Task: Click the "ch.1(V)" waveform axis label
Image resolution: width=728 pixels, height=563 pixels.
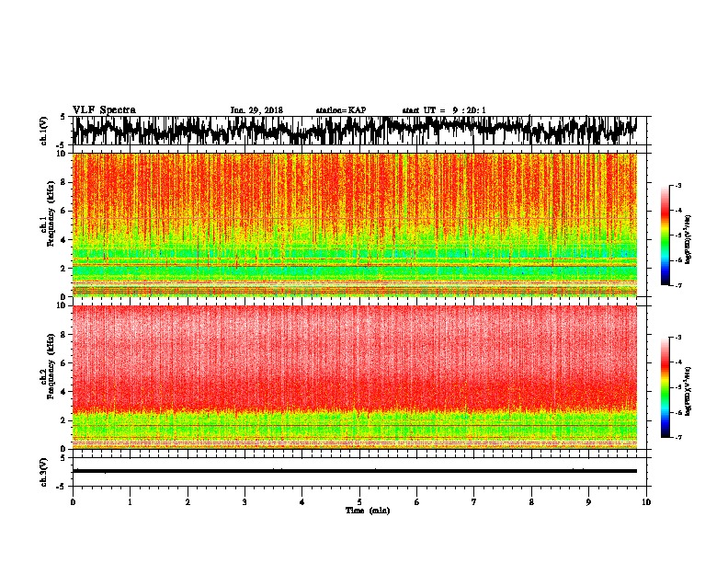Action: click(44, 131)
